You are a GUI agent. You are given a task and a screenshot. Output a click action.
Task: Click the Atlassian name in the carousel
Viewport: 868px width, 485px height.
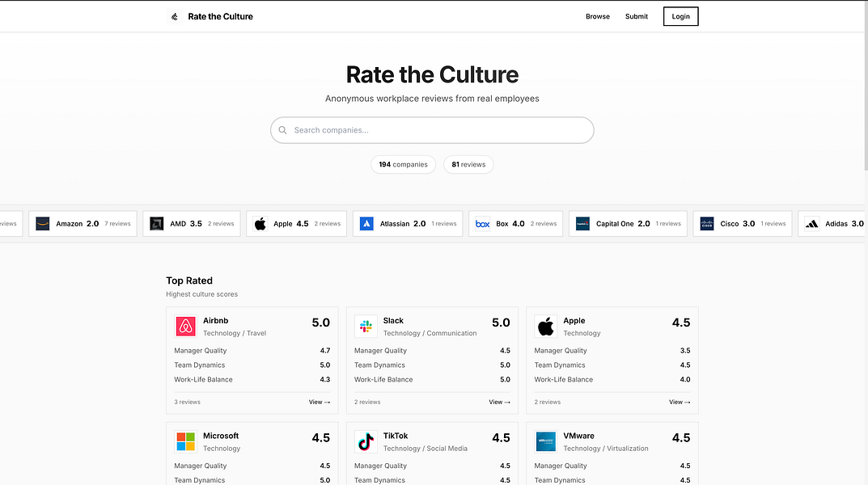[395, 223]
